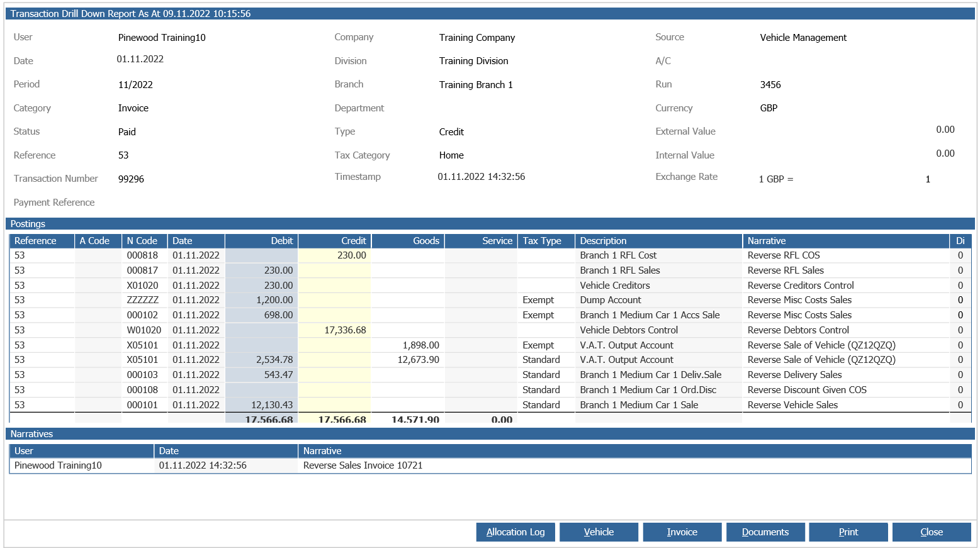Click total goods 14,571.90
This screenshot has width=980, height=551.
[x=415, y=420]
